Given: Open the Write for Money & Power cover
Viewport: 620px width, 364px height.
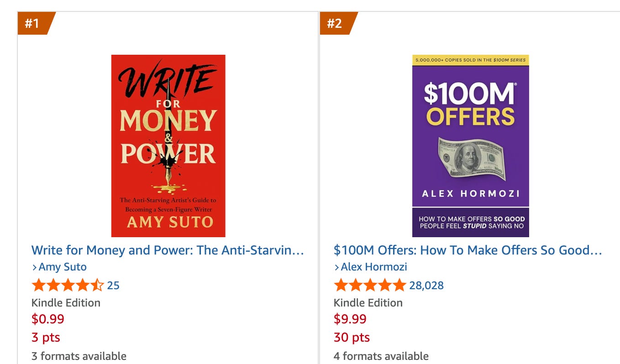Looking at the screenshot, I should click(168, 146).
